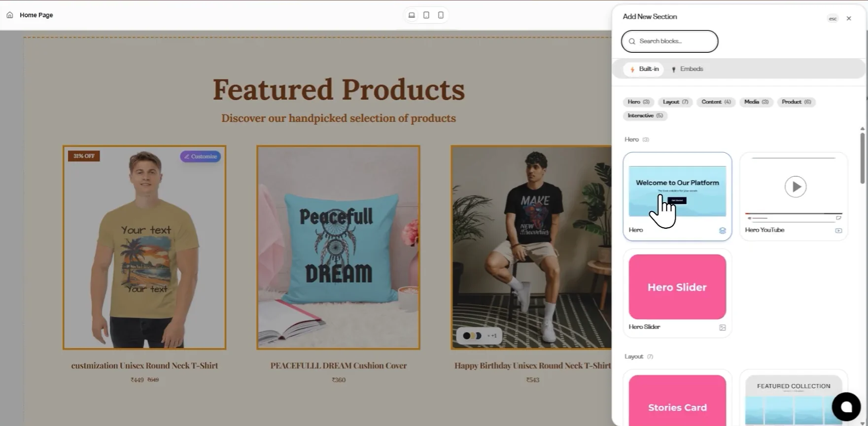Select the Built-in tab
Viewport: 868px width, 426px height.
click(x=644, y=69)
